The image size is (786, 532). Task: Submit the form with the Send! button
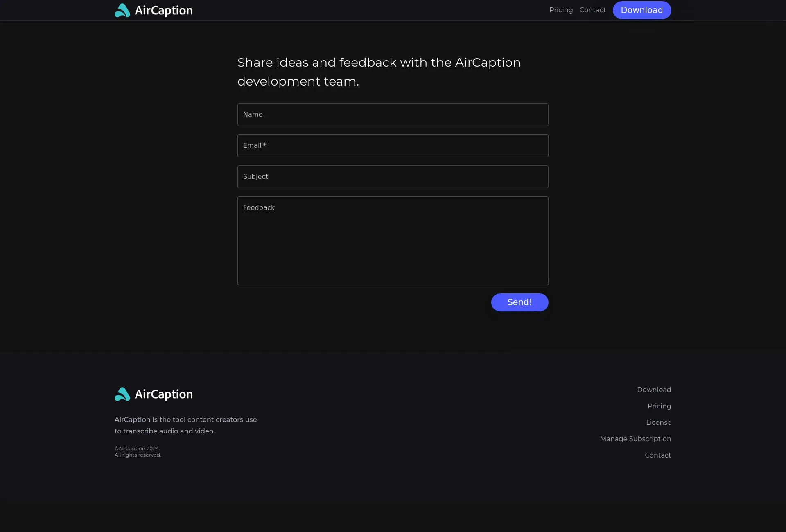coord(519,302)
